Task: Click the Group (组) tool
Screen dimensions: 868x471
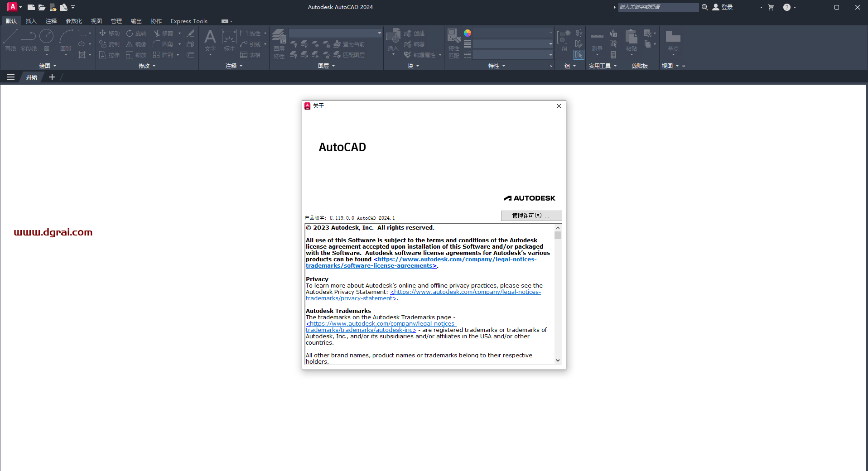Action: coord(564,40)
